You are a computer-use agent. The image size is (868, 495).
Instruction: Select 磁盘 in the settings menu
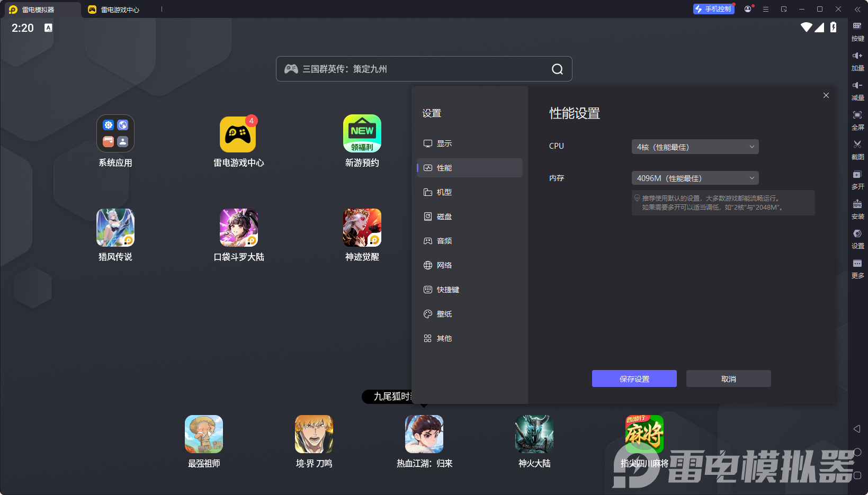470,217
